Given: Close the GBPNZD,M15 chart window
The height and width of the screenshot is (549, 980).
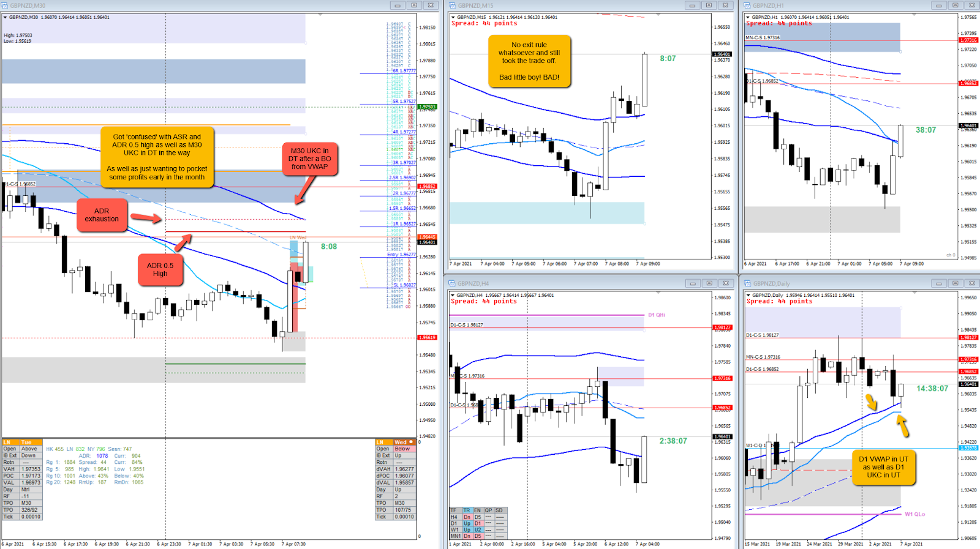Looking at the screenshot, I should 725,6.
